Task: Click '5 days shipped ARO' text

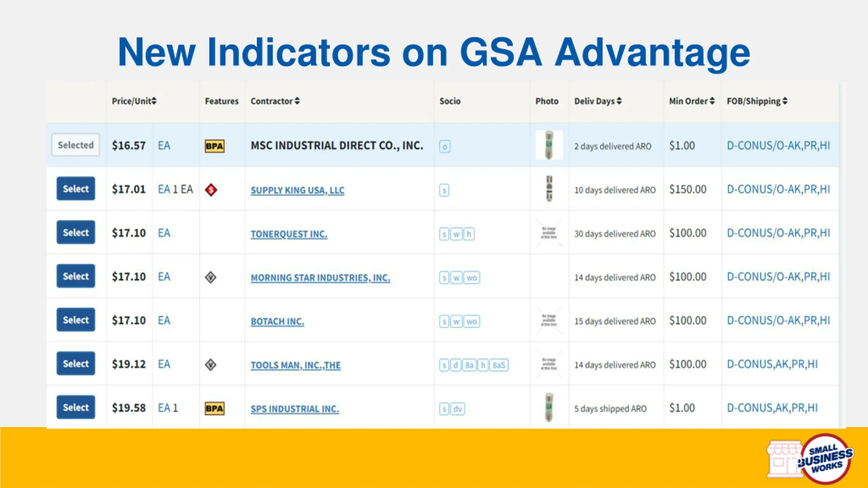Action: [x=610, y=409]
